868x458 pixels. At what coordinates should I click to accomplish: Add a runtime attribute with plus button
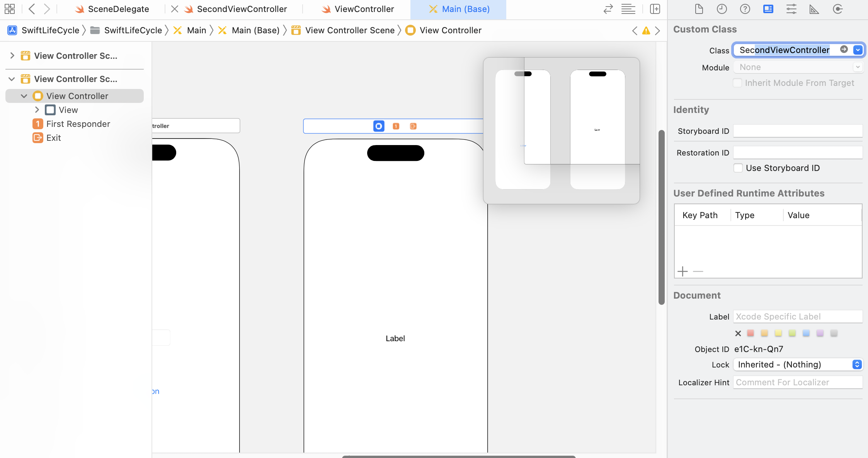pos(682,271)
